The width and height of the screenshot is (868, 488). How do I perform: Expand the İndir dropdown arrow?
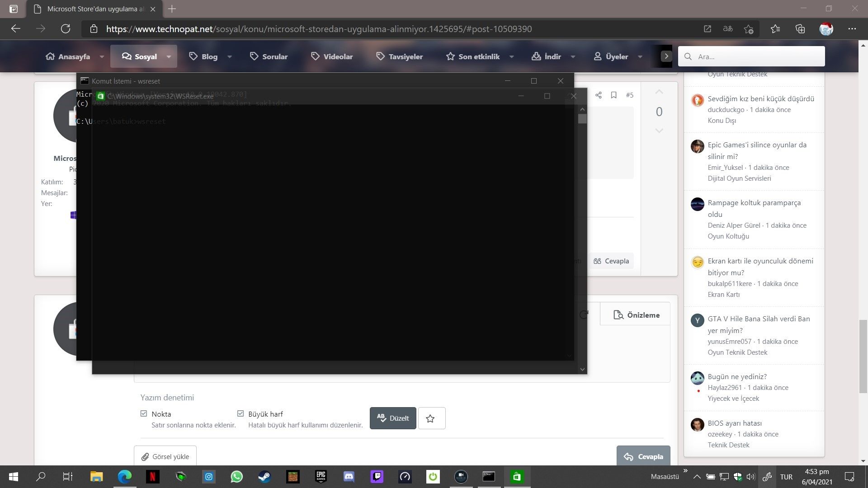point(573,57)
